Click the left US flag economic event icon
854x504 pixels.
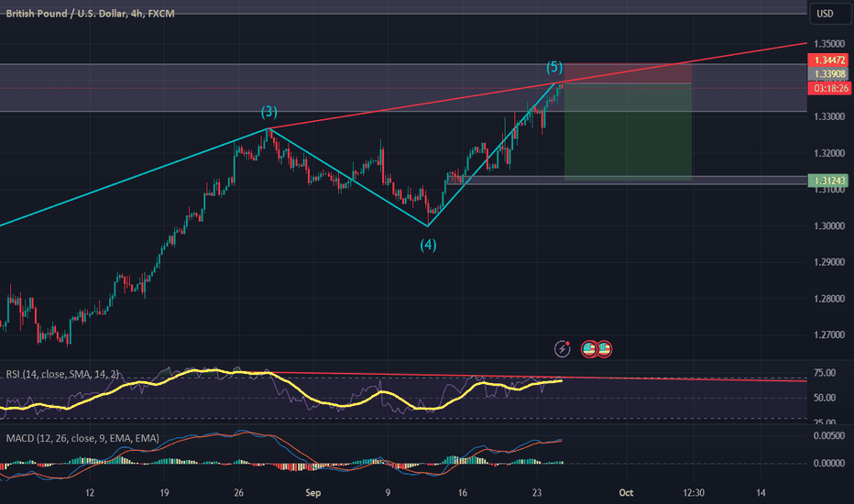coord(589,349)
